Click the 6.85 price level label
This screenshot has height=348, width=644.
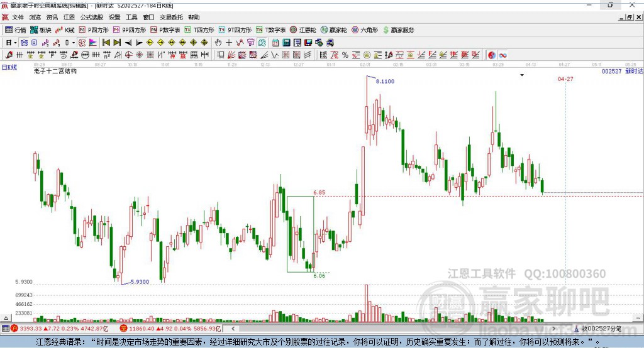click(319, 192)
